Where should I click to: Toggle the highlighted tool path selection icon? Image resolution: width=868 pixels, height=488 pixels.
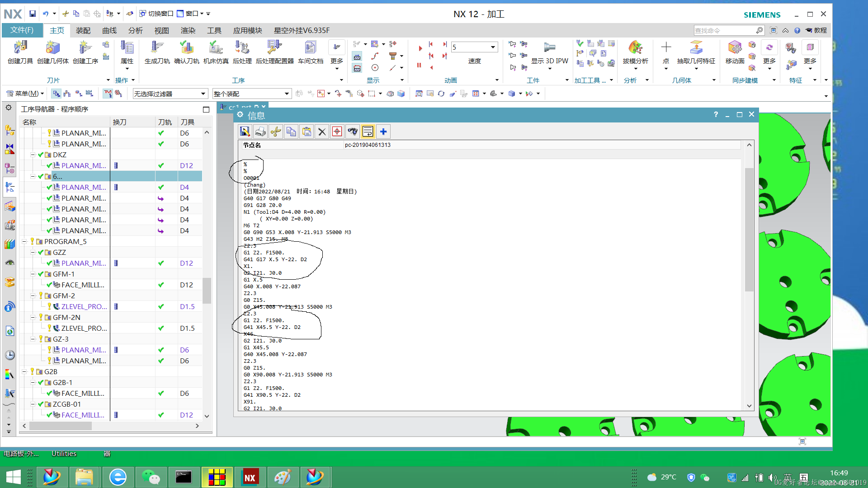pyautogui.click(x=108, y=94)
